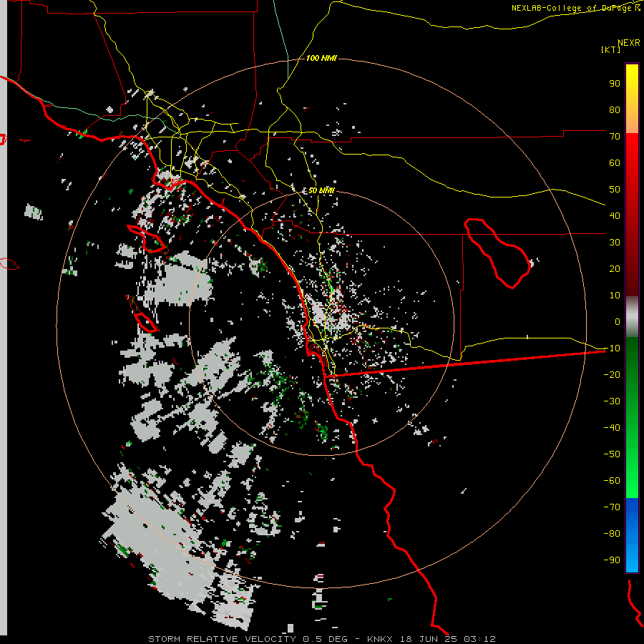
Task: Pick the gray zero-velocity segment of color bar
Action: pos(632,317)
